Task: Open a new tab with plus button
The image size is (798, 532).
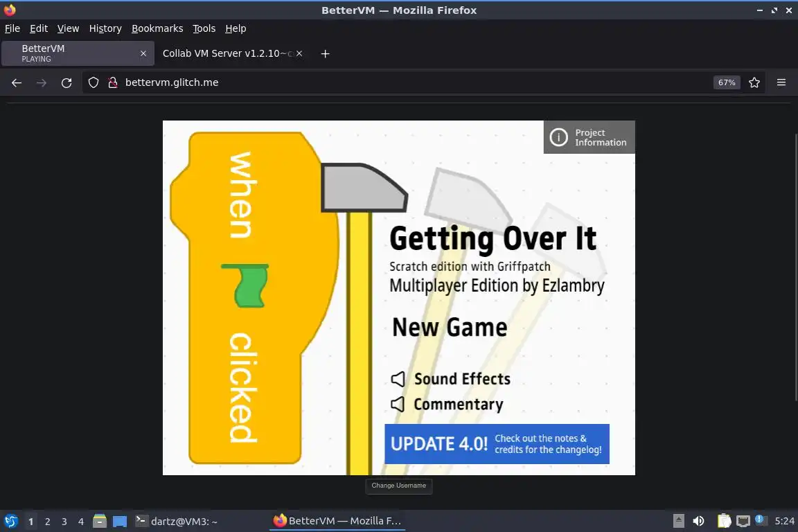Action: click(325, 53)
